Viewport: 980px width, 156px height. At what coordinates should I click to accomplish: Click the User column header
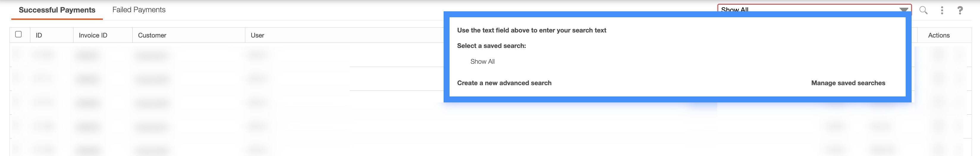[x=257, y=35]
